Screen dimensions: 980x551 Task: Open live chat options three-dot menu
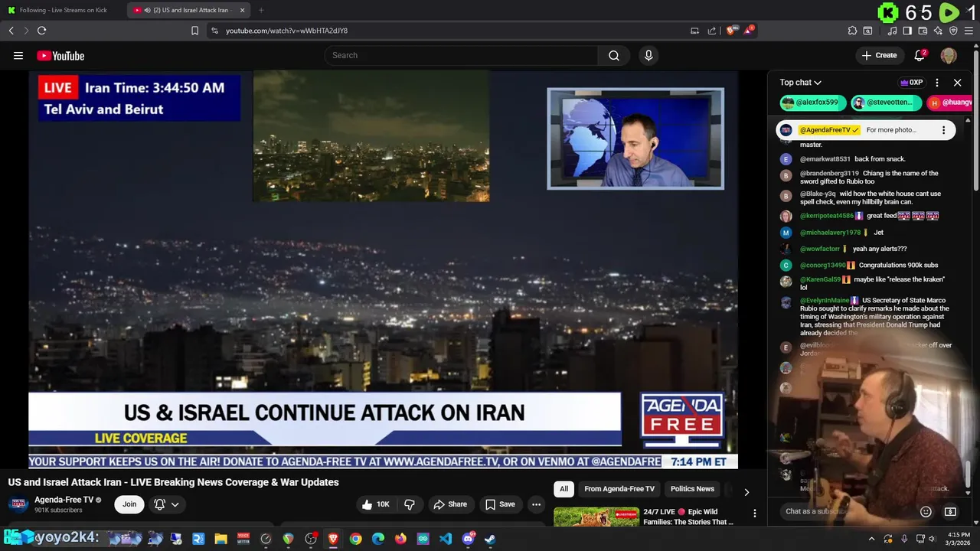(937, 83)
